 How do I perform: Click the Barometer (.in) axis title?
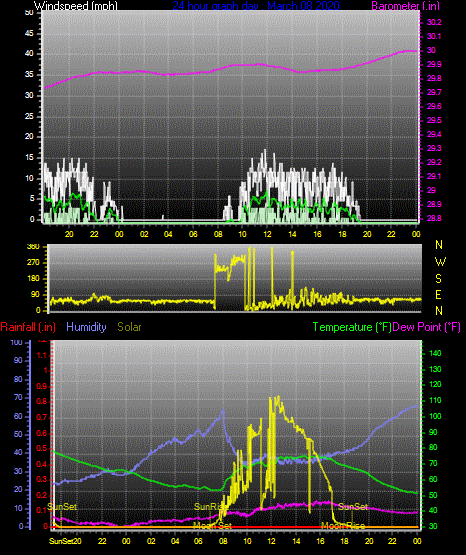pyautogui.click(x=405, y=6)
